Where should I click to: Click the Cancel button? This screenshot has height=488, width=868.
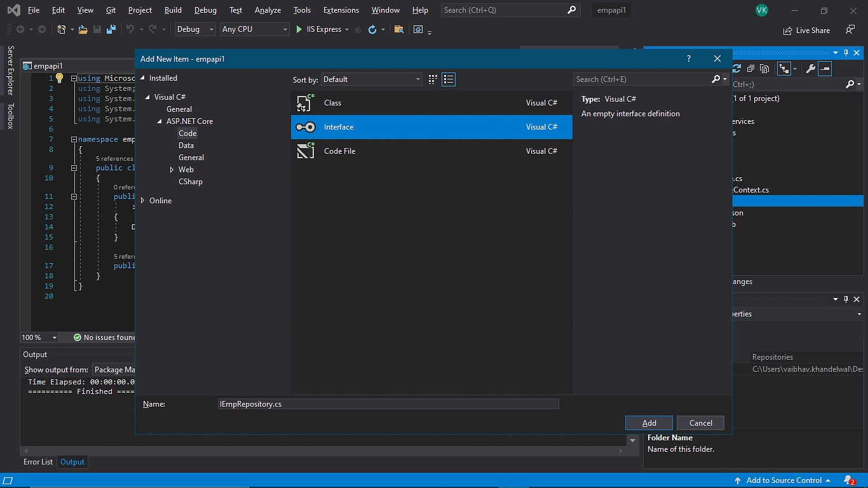click(x=701, y=423)
